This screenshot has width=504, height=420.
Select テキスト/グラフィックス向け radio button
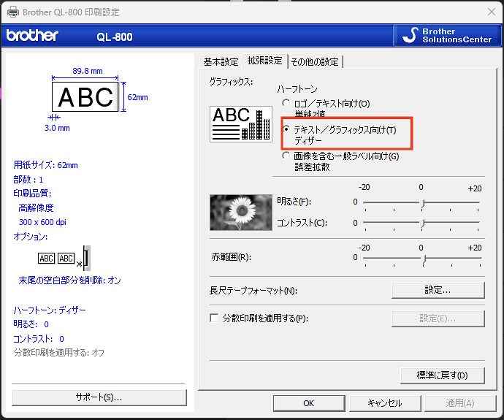click(286, 129)
